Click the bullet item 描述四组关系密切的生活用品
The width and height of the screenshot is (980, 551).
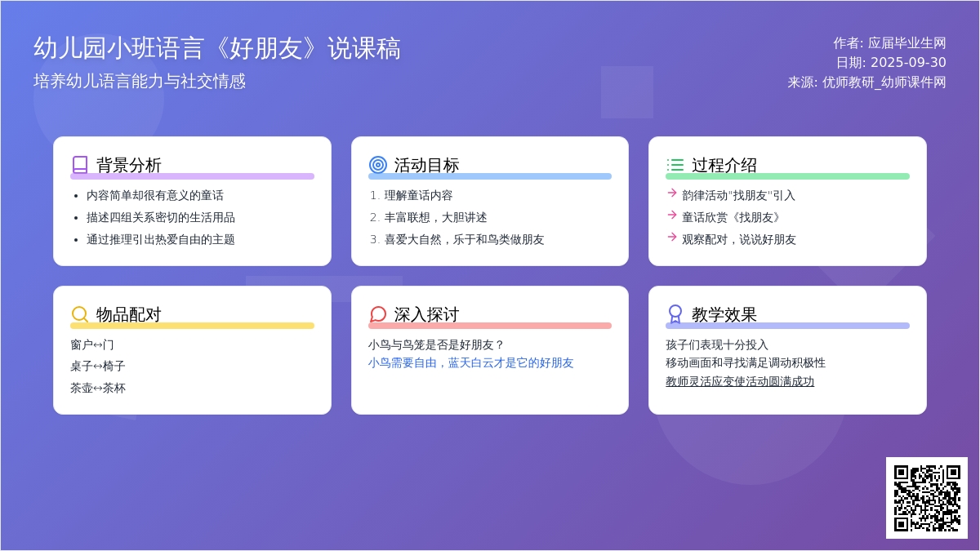point(160,218)
